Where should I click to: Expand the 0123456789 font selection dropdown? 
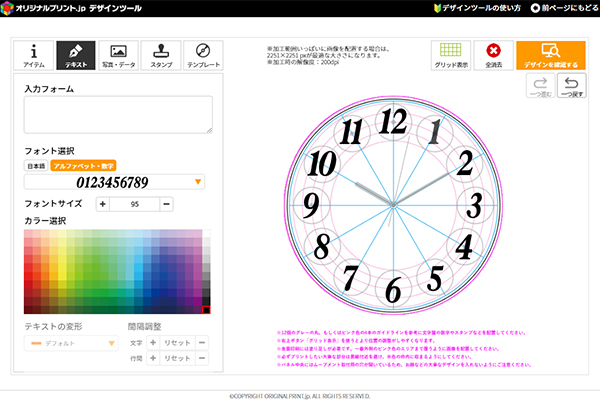199,182
